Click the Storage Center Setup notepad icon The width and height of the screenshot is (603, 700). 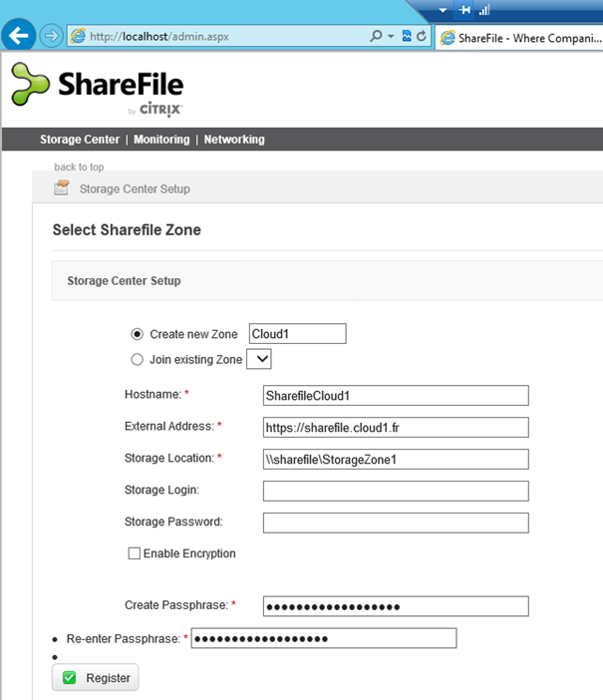(62, 187)
